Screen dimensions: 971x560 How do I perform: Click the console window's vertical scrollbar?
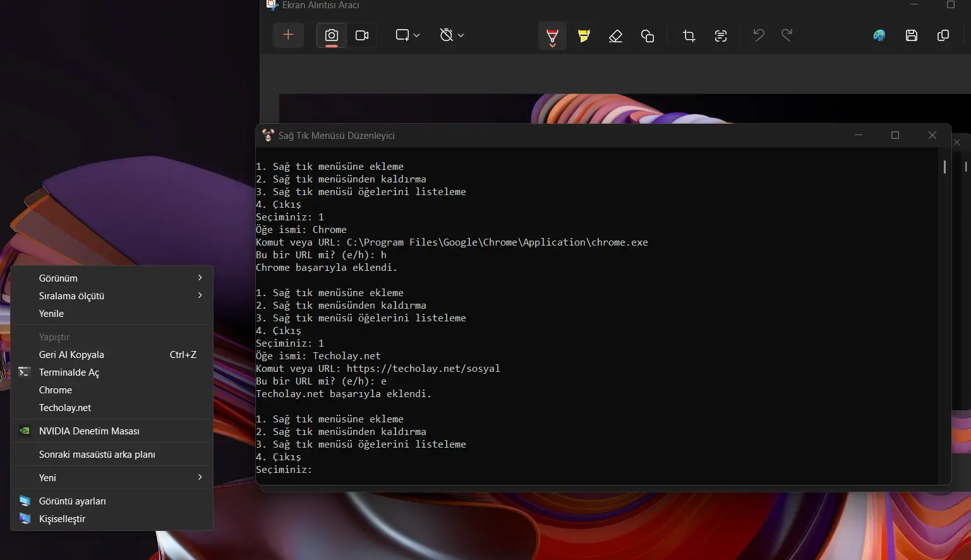[944, 167]
